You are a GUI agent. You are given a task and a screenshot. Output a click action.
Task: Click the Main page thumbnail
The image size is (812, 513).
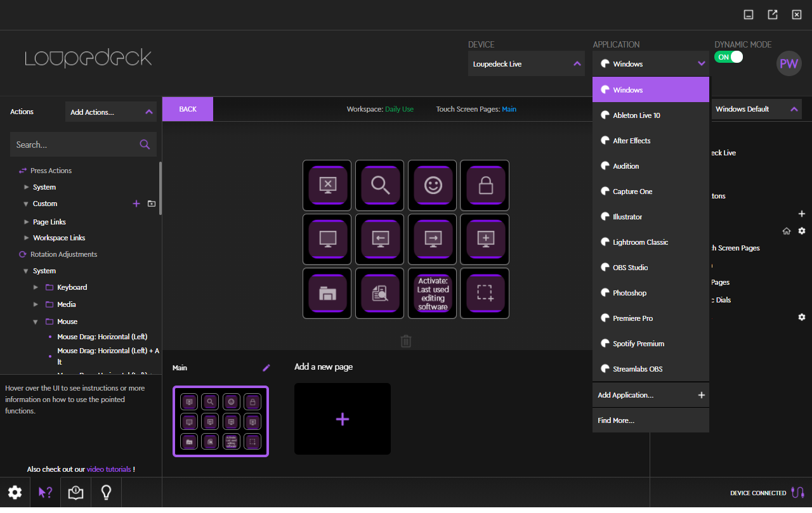point(221,421)
